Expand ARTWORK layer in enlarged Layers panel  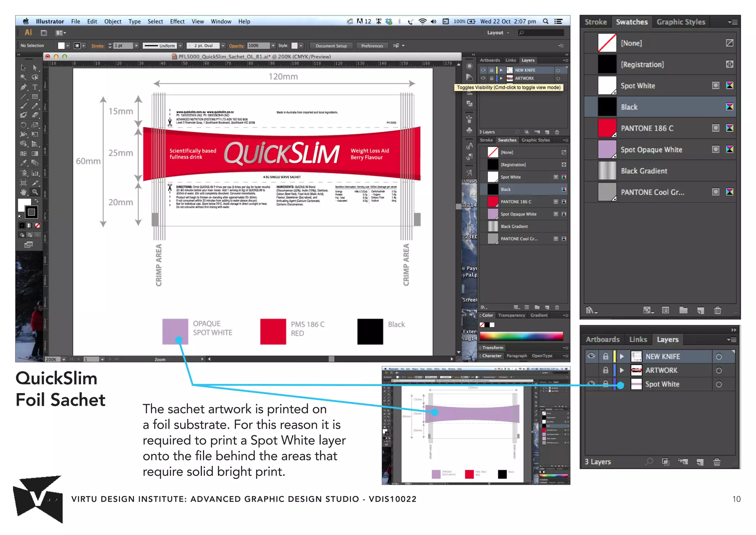[622, 370]
